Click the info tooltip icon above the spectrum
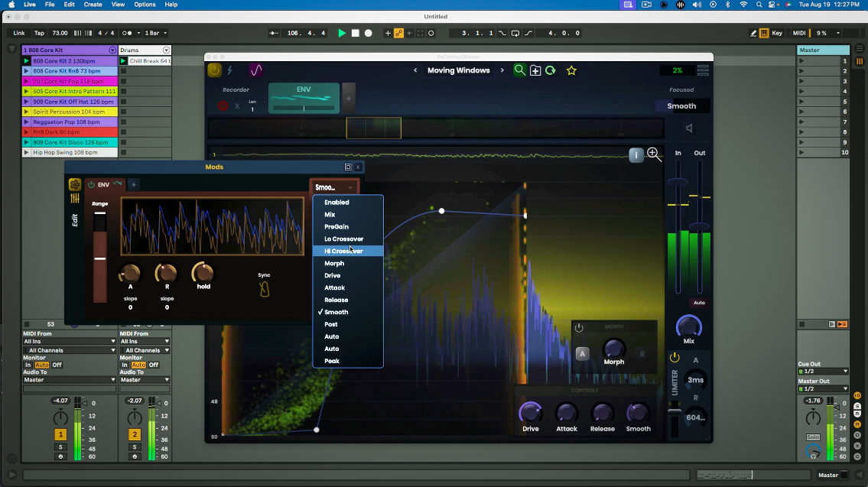Image resolution: width=868 pixels, height=487 pixels. pos(636,154)
